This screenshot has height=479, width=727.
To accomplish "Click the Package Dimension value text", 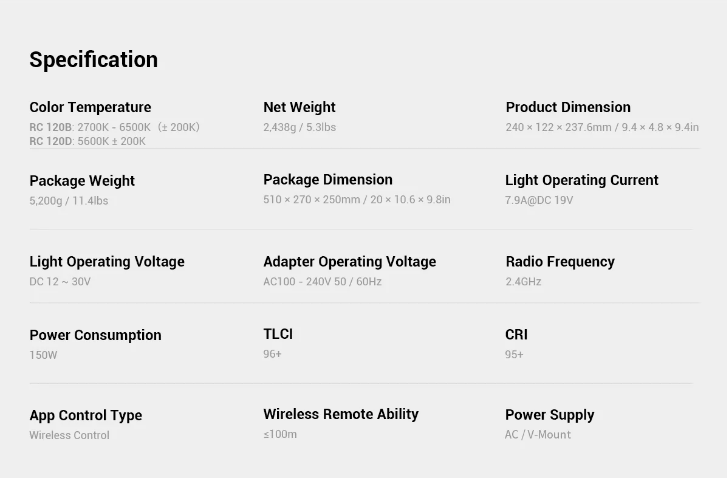I will pyautogui.click(x=357, y=199).
